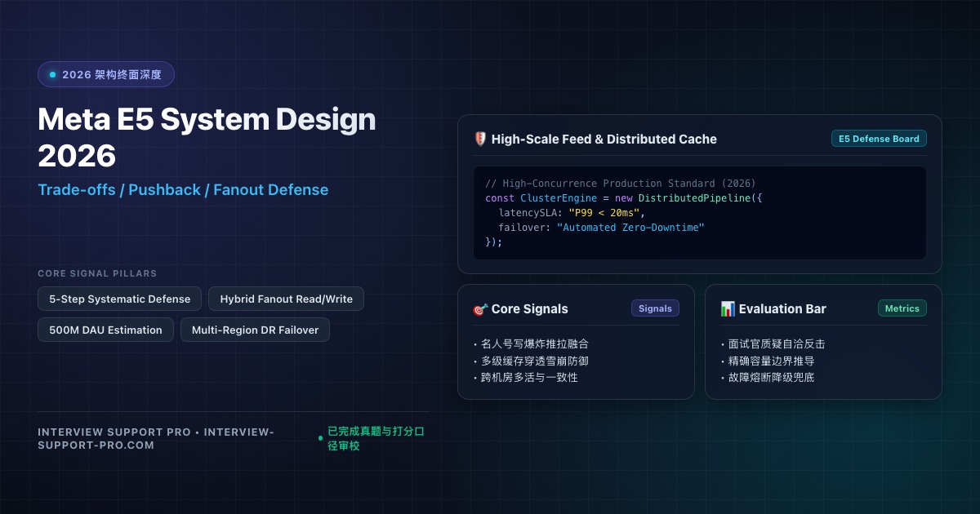Click the const ClusterEngine code line

(623, 197)
